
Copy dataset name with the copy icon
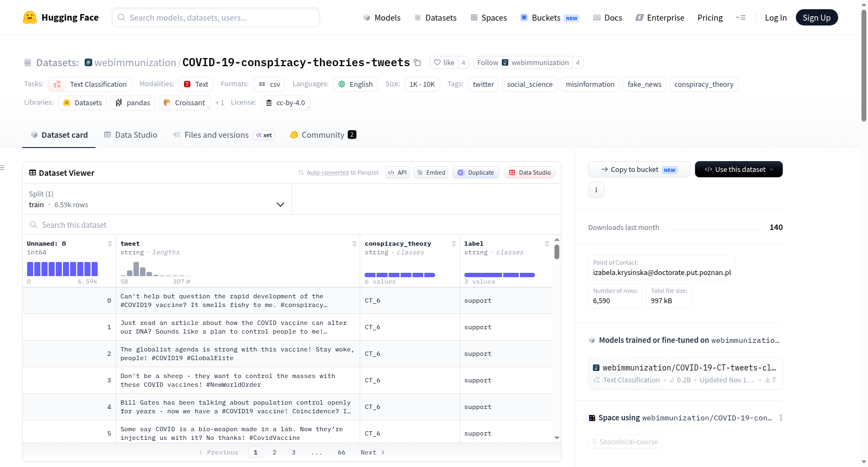[x=417, y=62]
